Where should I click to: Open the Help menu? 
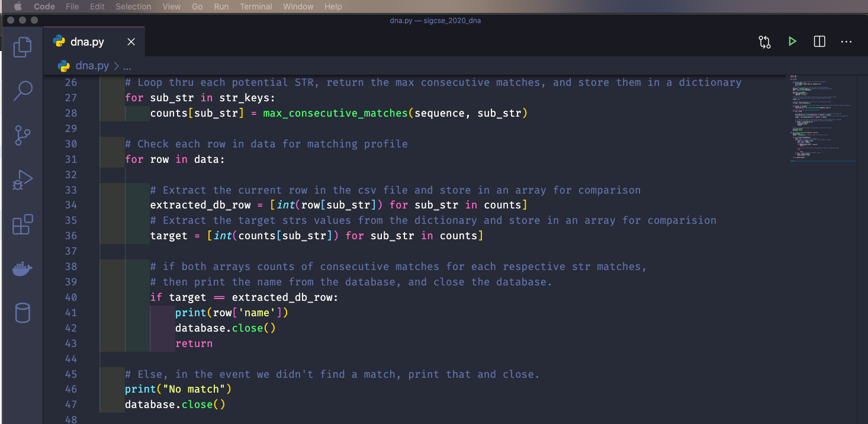pyautogui.click(x=333, y=7)
